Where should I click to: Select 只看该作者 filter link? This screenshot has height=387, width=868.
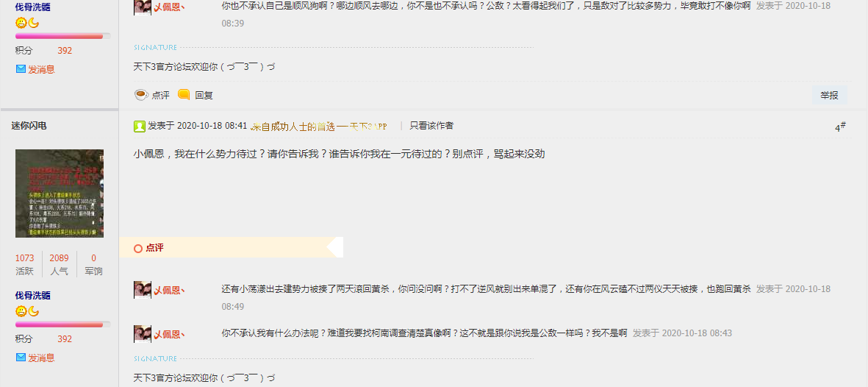(x=431, y=126)
